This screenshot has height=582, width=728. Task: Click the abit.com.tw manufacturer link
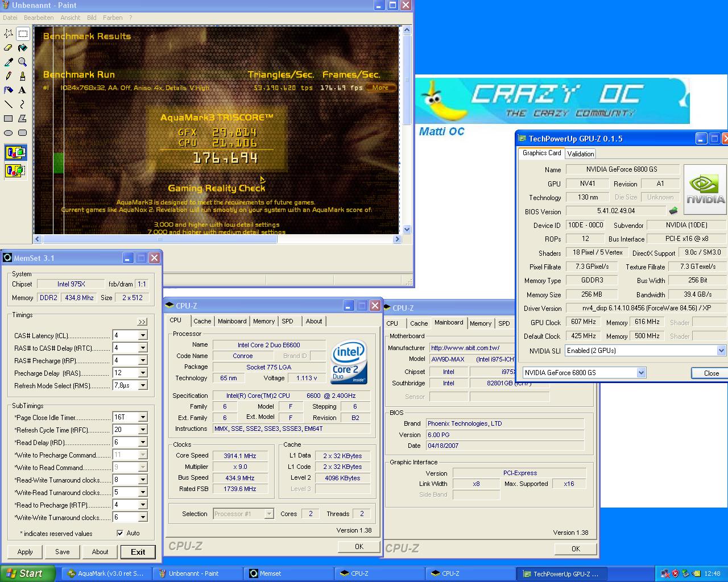[x=465, y=348]
